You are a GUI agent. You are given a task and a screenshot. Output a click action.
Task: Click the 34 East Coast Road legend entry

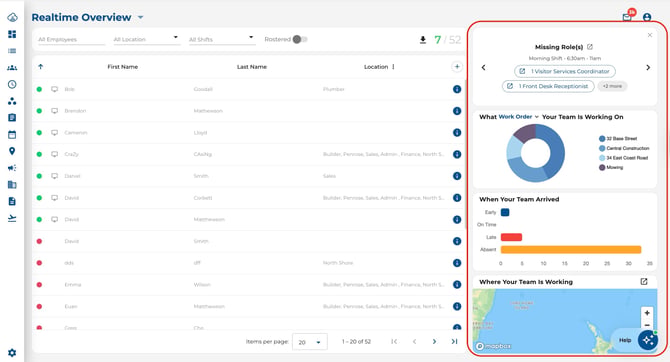(x=623, y=158)
